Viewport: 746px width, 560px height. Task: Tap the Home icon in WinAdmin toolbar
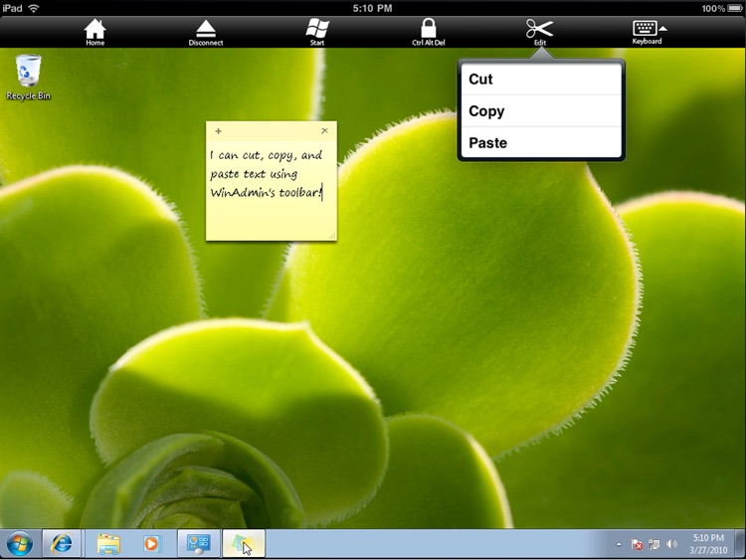coord(94,32)
